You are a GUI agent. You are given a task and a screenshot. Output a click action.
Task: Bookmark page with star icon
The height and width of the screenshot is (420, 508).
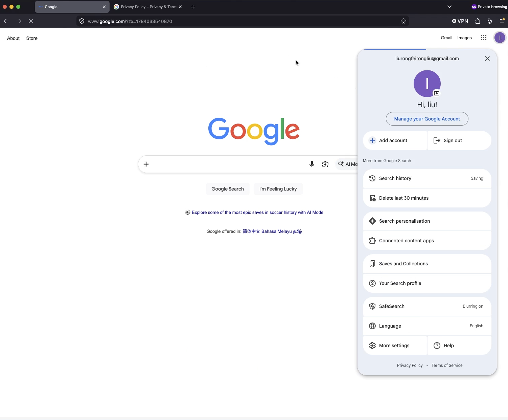403,21
